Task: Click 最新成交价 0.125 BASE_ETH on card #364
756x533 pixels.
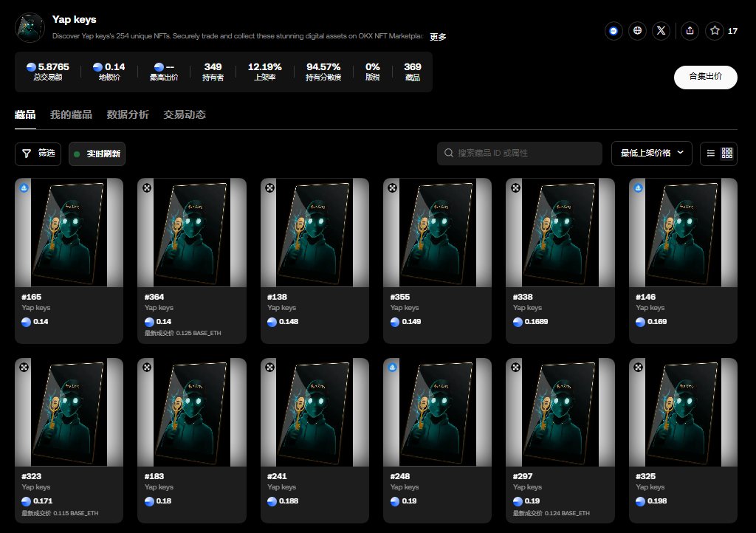Action: pyautogui.click(x=183, y=333)
